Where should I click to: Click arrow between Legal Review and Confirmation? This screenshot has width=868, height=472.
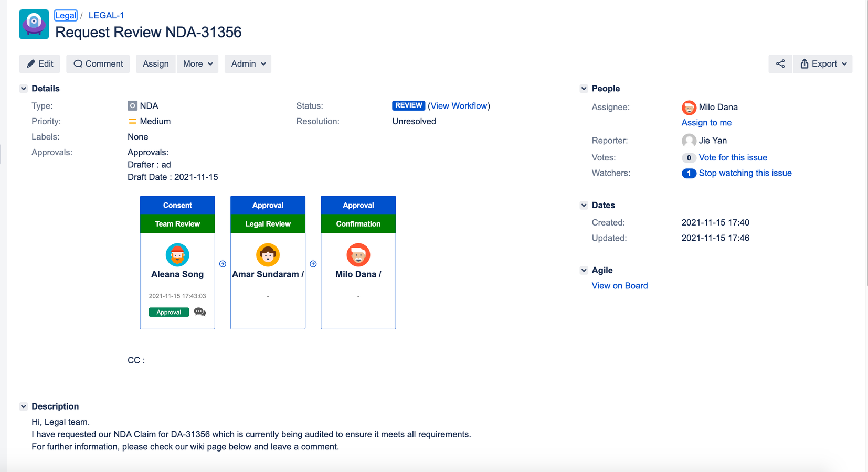[313, 264]
